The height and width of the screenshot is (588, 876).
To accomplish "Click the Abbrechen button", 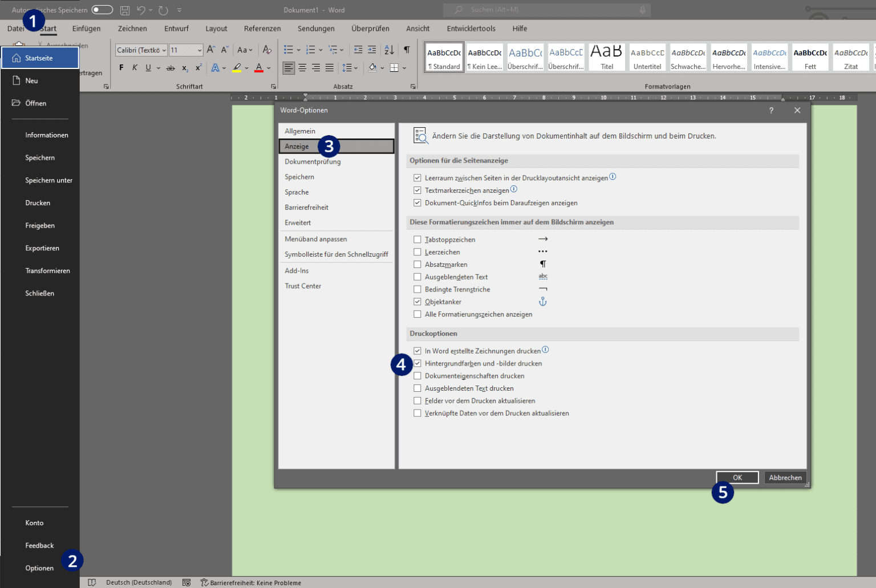I will point(785,478).
